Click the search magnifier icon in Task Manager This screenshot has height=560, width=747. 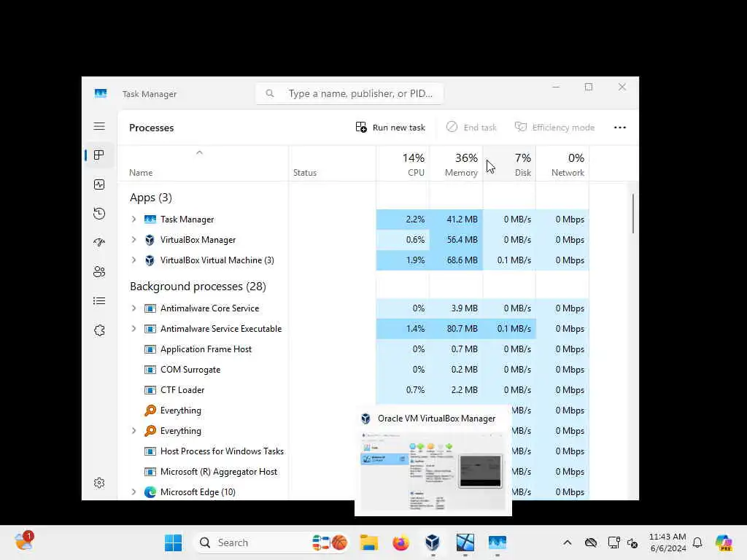(270, 93)
